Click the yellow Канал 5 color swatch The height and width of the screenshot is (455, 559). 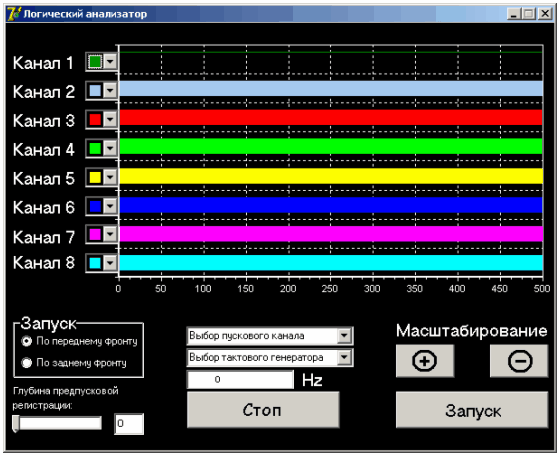pos(95,177)
